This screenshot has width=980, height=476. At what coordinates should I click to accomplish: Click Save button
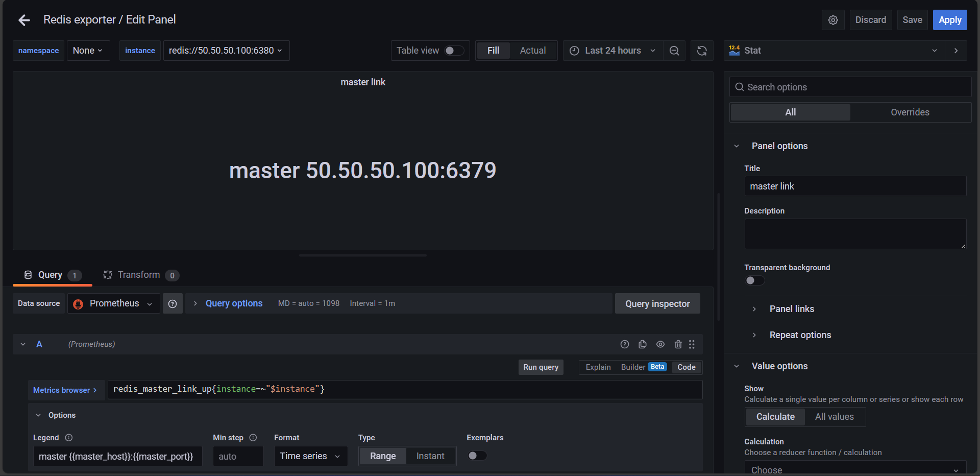[912, 20]
